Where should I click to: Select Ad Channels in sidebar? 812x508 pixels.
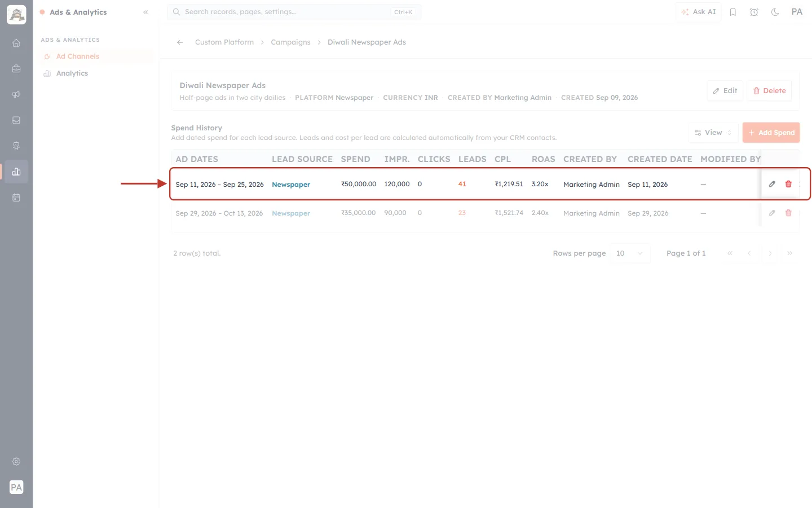[x=96, y=56]
